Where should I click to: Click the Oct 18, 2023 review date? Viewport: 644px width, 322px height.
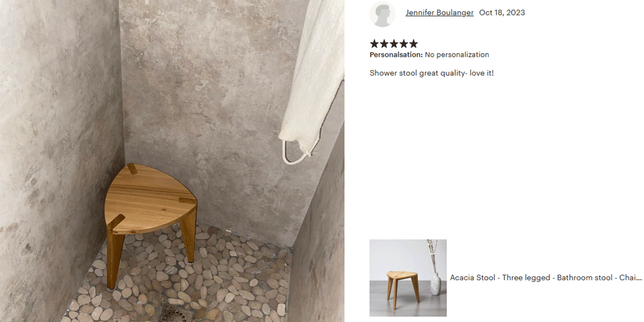[x=502, y=12]
